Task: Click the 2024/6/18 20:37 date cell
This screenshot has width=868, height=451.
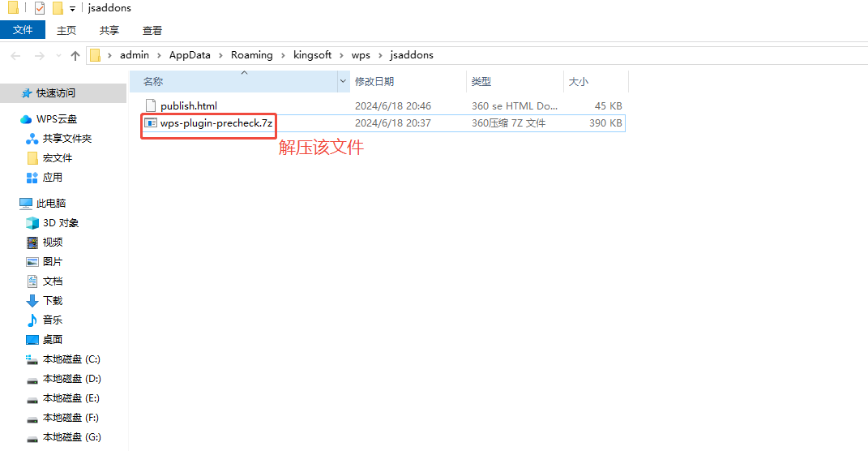Action: 393,123
